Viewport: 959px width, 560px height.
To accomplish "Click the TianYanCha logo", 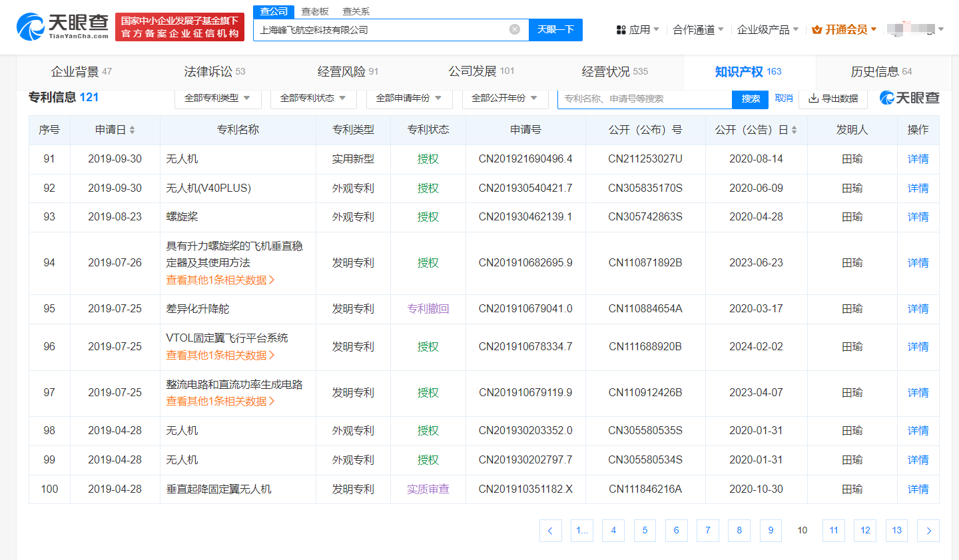I will click(x=63, y=27).
